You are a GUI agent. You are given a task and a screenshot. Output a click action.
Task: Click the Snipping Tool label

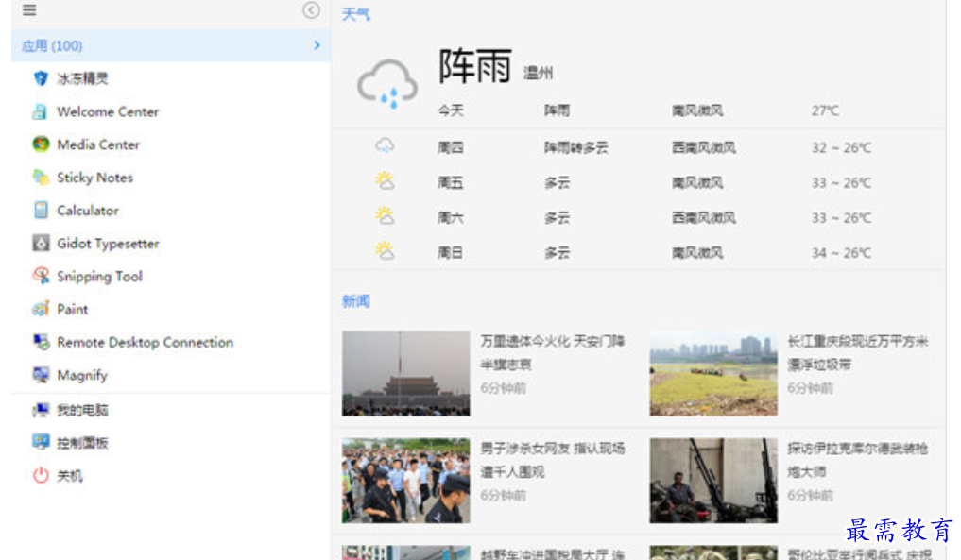click(x=99, y=277)
